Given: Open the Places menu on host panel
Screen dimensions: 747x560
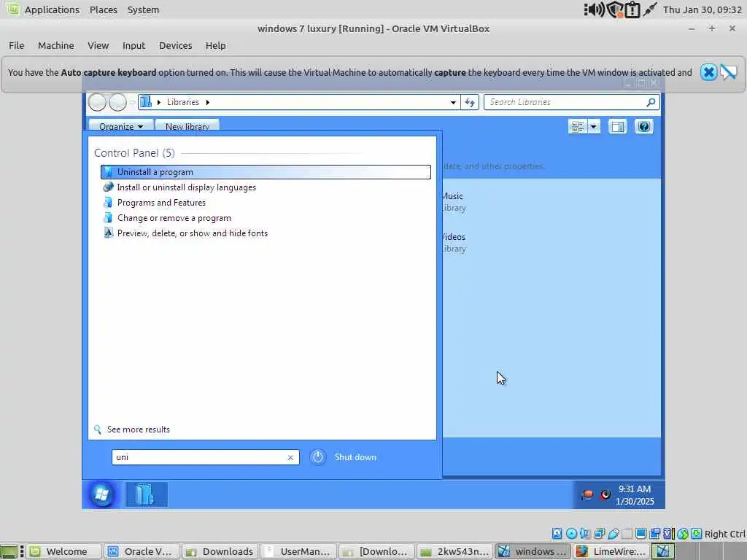Looking at the screenshot, I should (x=104, y=9).
